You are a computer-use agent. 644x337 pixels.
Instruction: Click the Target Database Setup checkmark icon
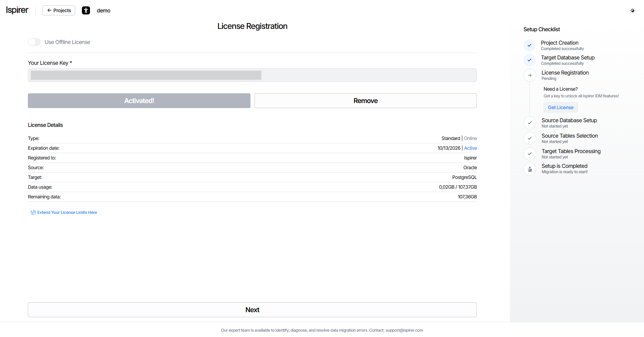[x=530, y=60]
